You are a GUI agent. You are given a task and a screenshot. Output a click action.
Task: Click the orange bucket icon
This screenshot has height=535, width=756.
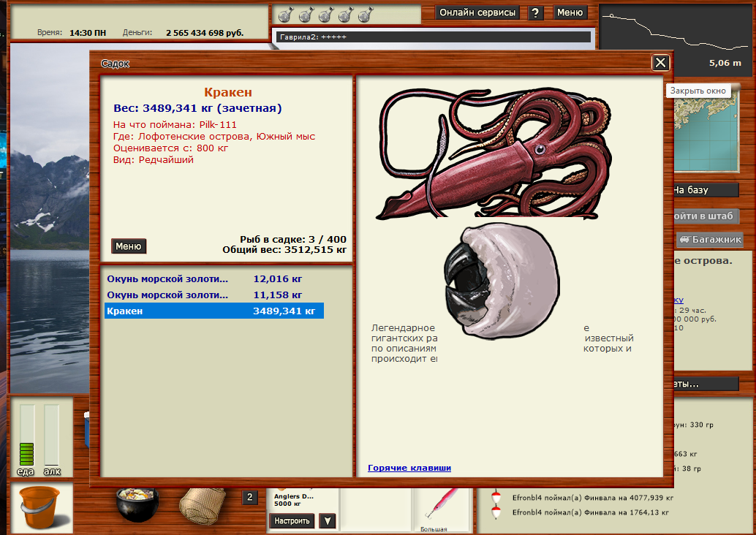tap(42, 507)
